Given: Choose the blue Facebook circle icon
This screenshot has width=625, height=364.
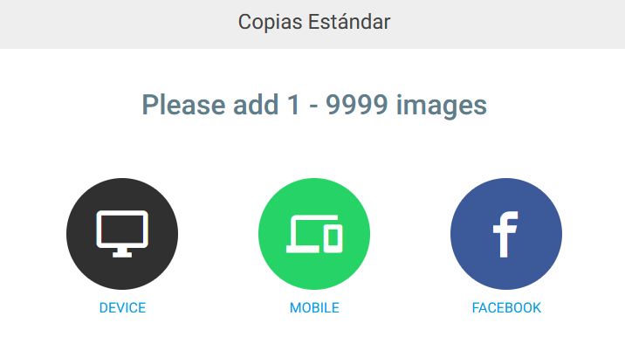Looking at the screenshot, I should pyautogui.click(x=506, y=234).
